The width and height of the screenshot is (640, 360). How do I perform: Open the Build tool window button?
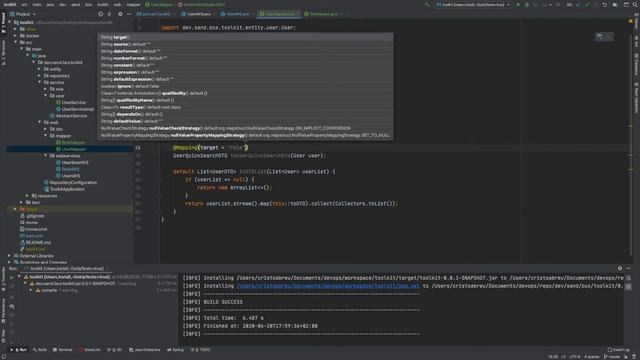click(x=40, y=350)
